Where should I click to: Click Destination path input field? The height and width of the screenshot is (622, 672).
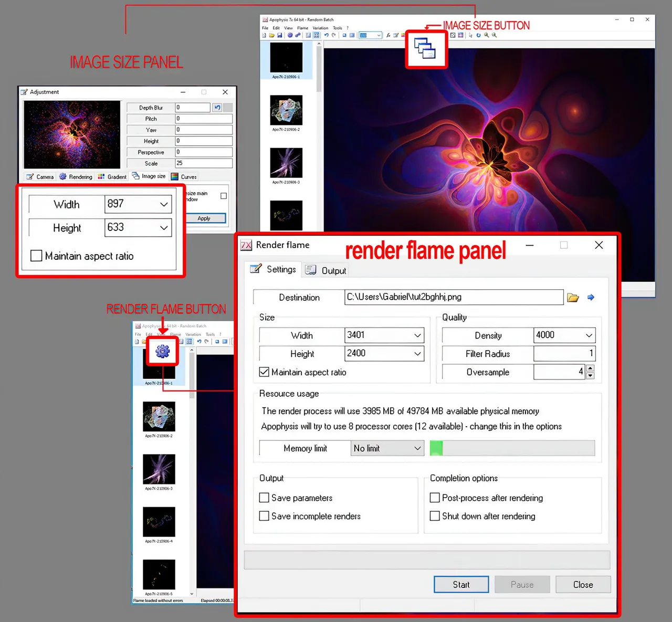[x=454, y=297]
